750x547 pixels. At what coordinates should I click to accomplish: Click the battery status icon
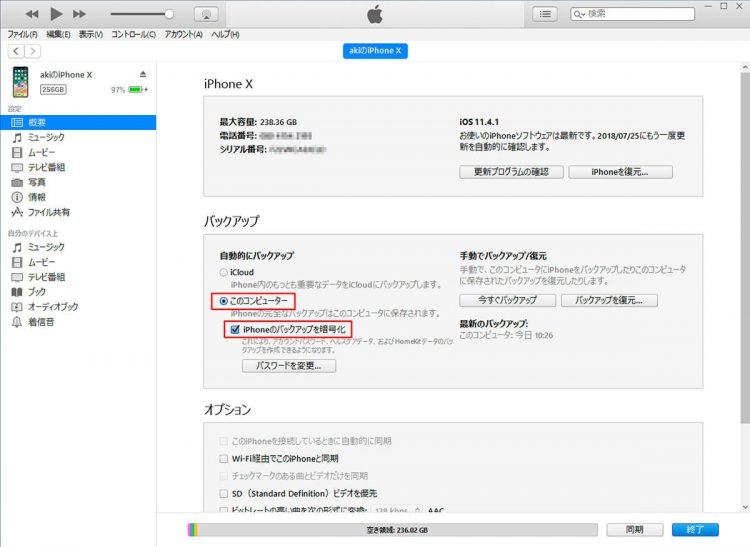pyautogui.click(x=137, y=89)
